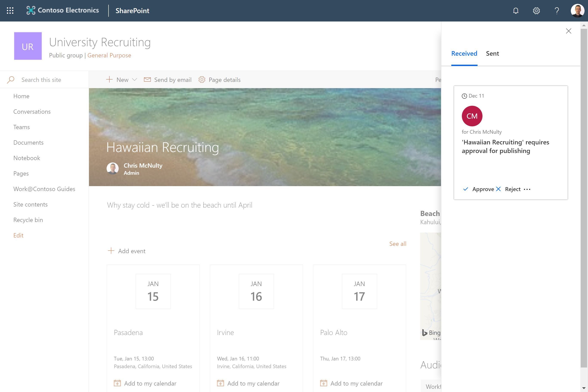Switch to the Sent tab

(492, 54)
